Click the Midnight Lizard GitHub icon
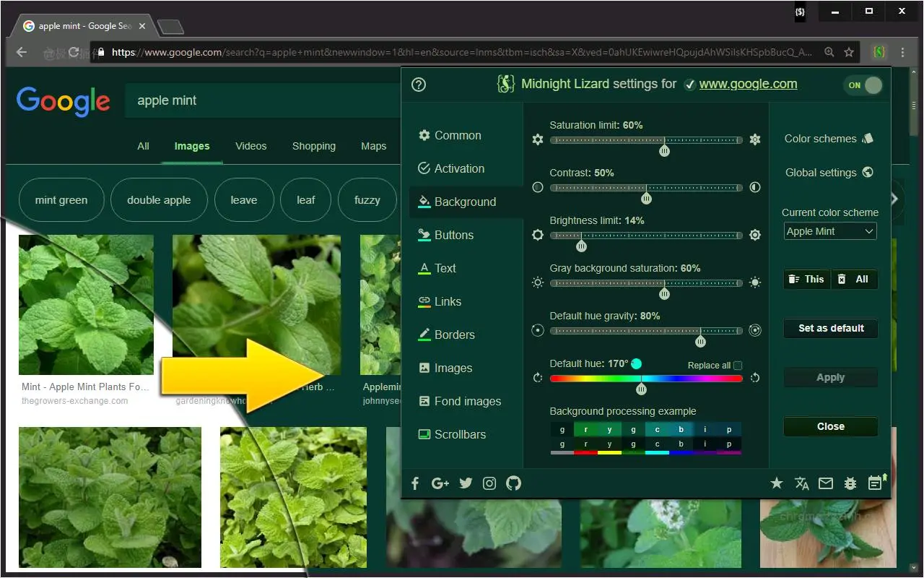This screenshot has height=578, width=924. (513, 483)
